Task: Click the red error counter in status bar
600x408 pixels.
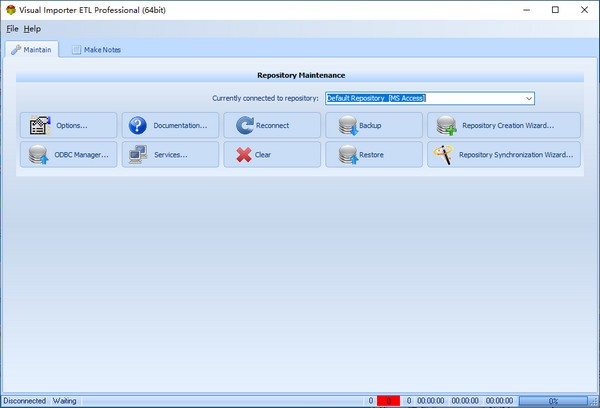Action: click(388, 400)
